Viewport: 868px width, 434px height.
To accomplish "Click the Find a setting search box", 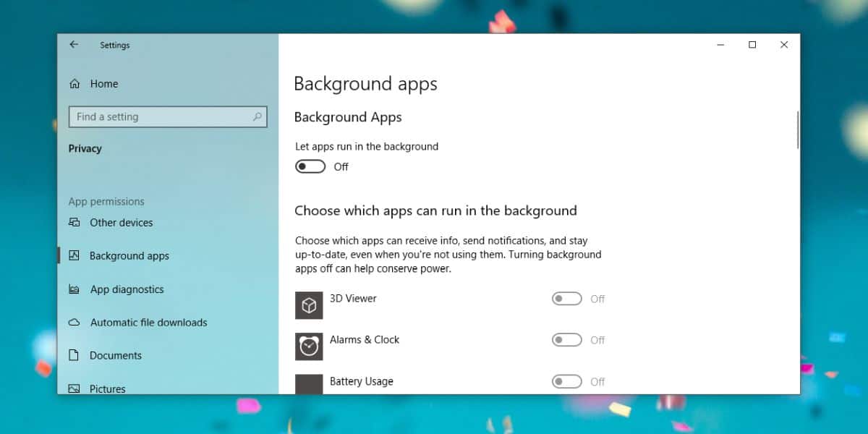I will [168, 116].
